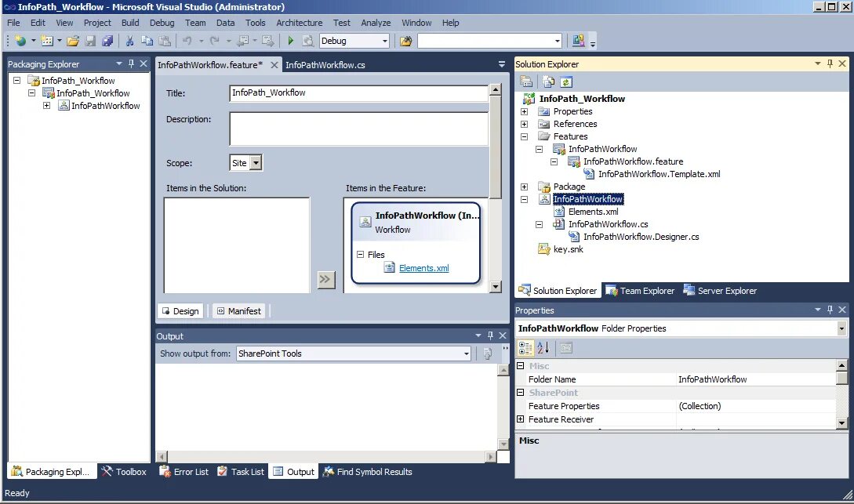Switch to InfoPathWorkflow.cs tab
The image size is (854, 504).
click(325, 65)
